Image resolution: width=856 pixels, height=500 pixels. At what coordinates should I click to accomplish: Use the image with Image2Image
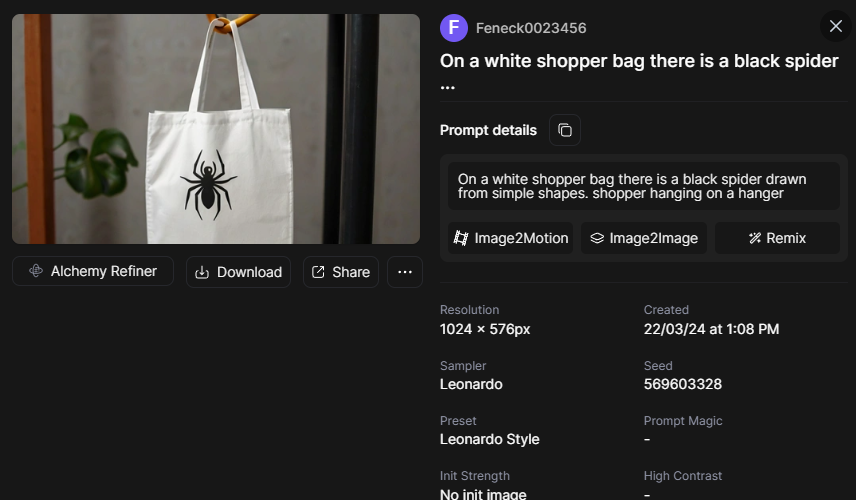pyautogui.click(x=644, y=238)
